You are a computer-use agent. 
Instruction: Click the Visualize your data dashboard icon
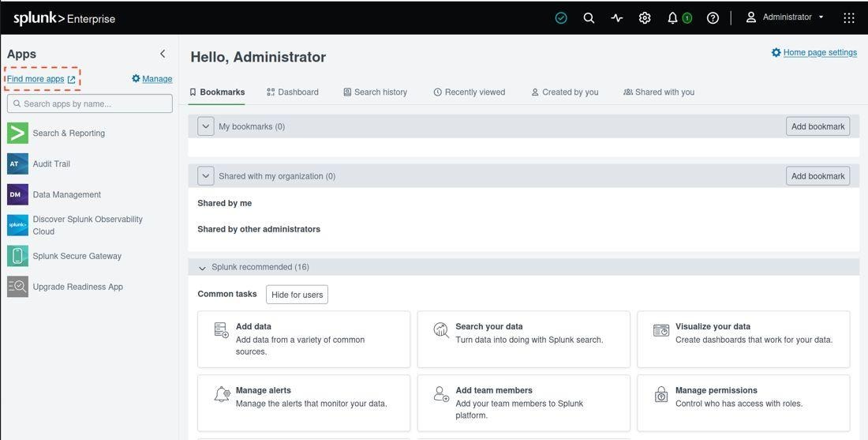tap(661, 330)
